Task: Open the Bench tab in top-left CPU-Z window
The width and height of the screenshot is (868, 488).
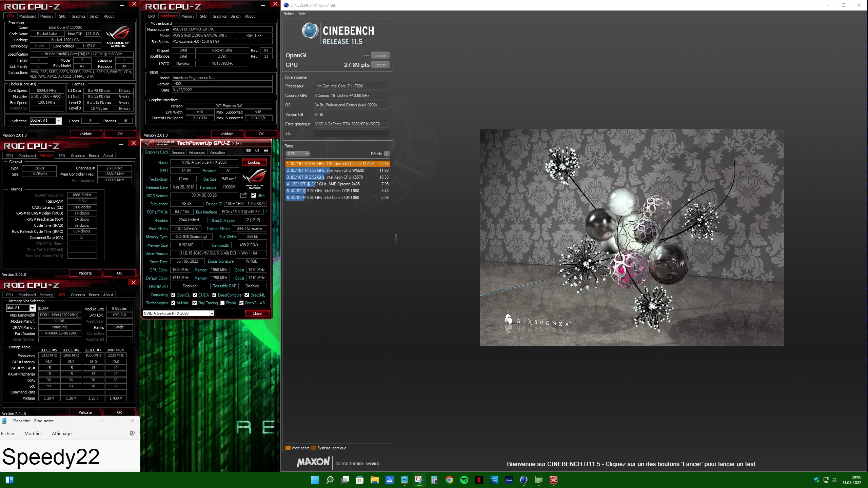Action: click(94, 16)
